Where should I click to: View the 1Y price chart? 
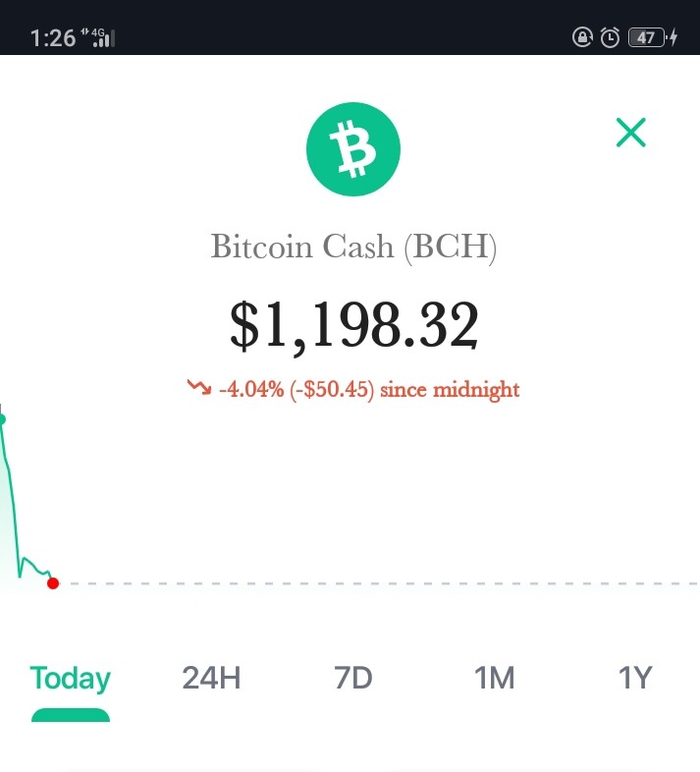[635, 678]
